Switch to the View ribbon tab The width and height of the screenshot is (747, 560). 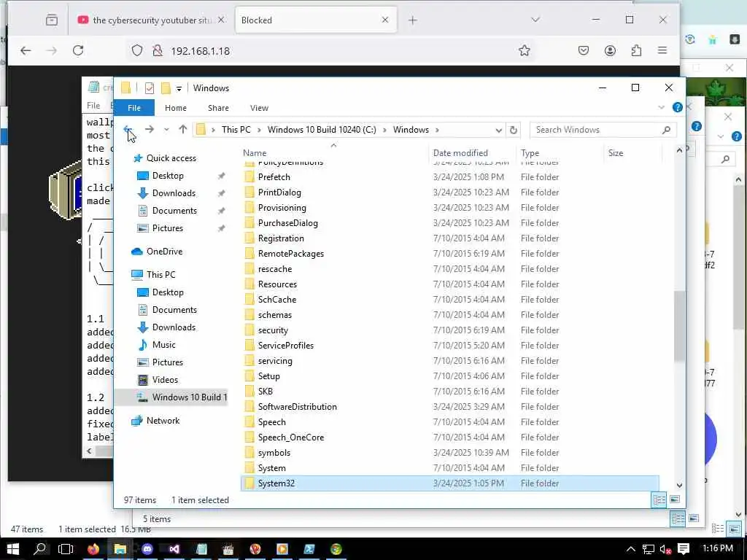(x=259, y=108)
